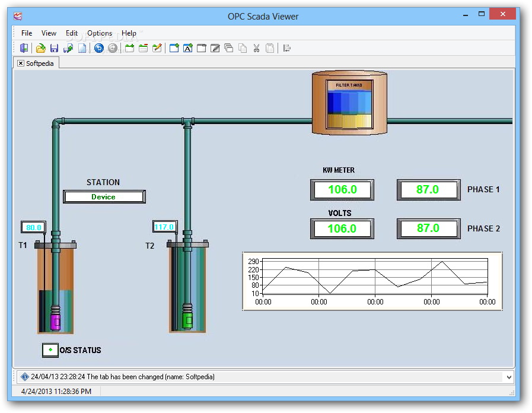This screenshot has height=413, width=532.
Task: Toggle the O/S STATUS indicator
Action: tap(50, 350)
